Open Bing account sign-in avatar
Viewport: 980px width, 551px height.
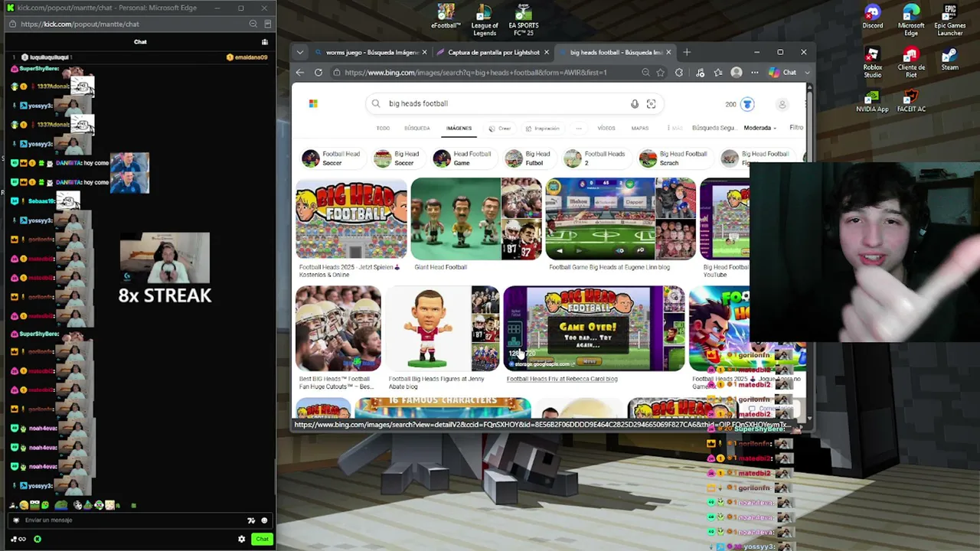pos(782,104)
